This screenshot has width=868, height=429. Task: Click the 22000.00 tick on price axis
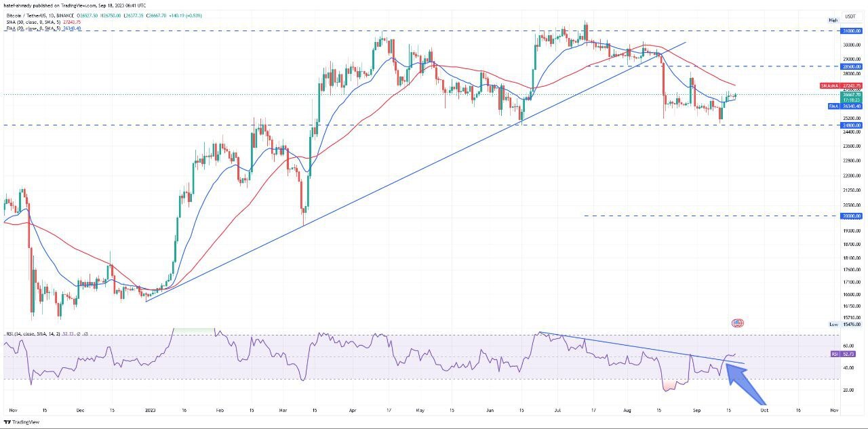coord(852,176)
